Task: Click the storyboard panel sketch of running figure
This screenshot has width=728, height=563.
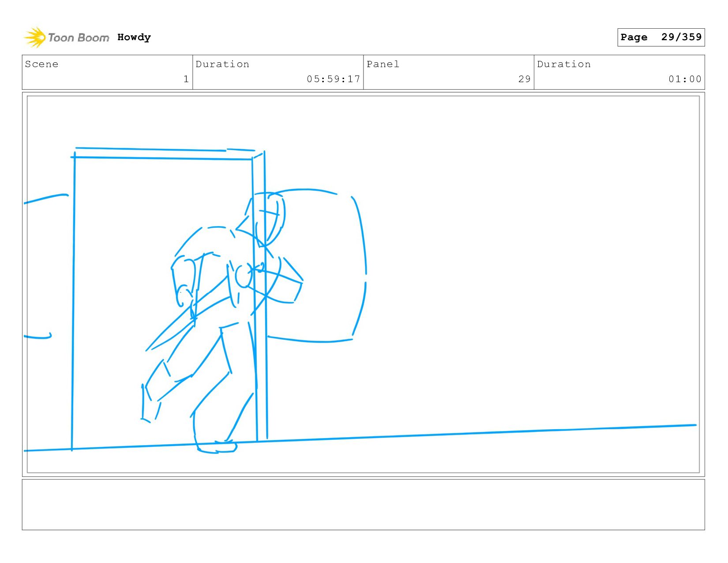Action: (x=363, y=284)
